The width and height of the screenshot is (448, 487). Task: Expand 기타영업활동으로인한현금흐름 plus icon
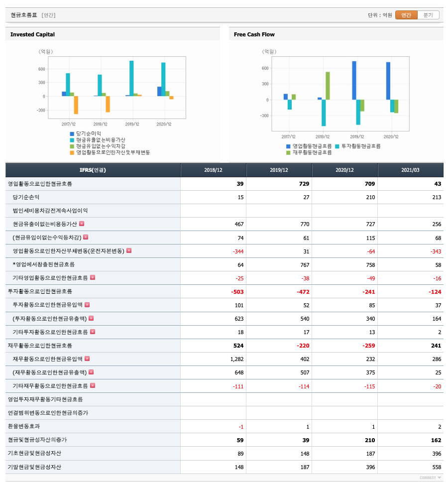[93, 277]
